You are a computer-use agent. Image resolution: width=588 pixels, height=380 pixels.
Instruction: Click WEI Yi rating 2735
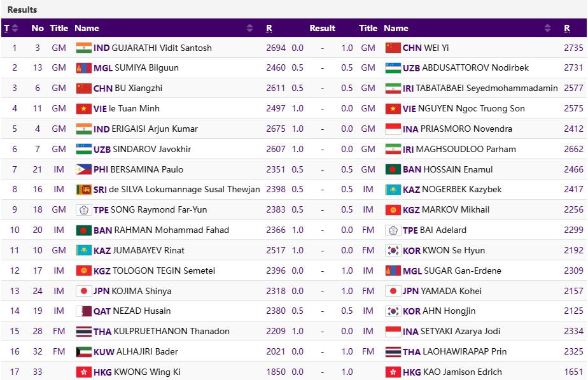pyautogui.click(x=573, y=48)
